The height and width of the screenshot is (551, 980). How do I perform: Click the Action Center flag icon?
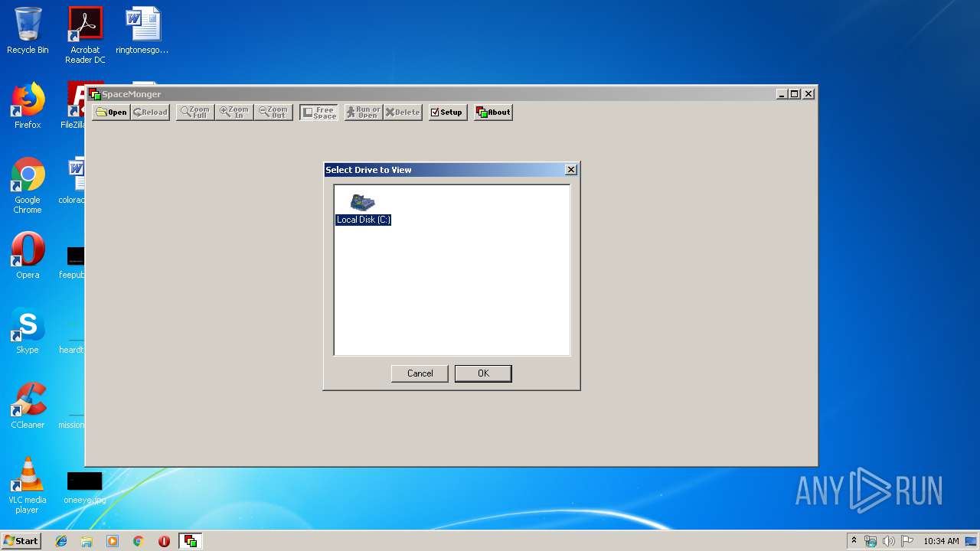(x=907, y=541)
